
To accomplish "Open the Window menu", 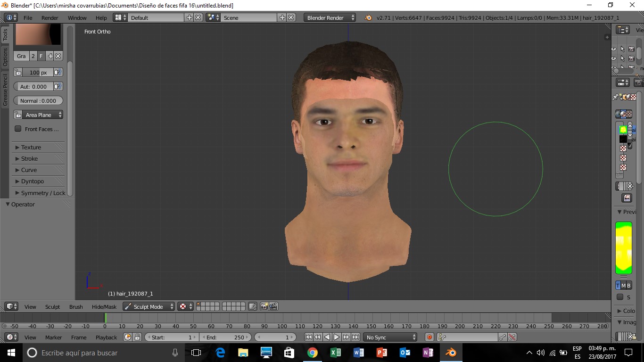I will pyautogui.click(x=77, y=17).
